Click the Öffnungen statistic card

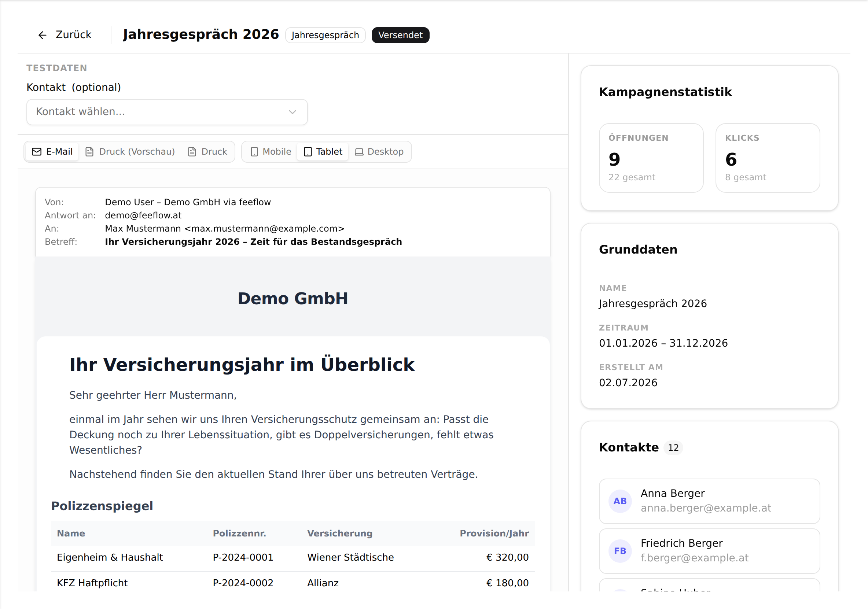tap(651, 158)
